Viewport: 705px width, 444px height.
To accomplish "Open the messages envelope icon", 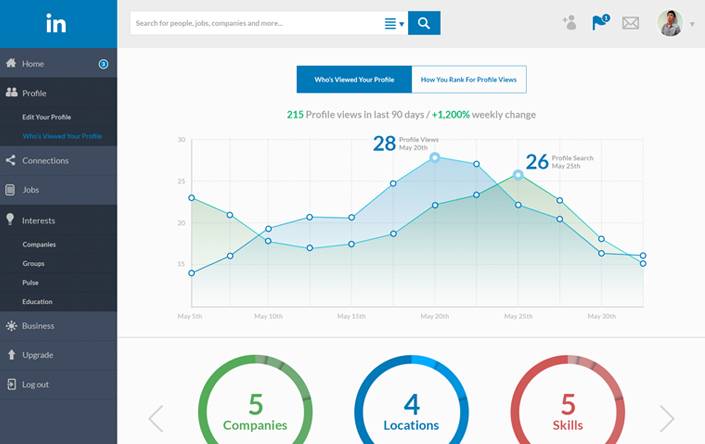I will click(630, 23).
